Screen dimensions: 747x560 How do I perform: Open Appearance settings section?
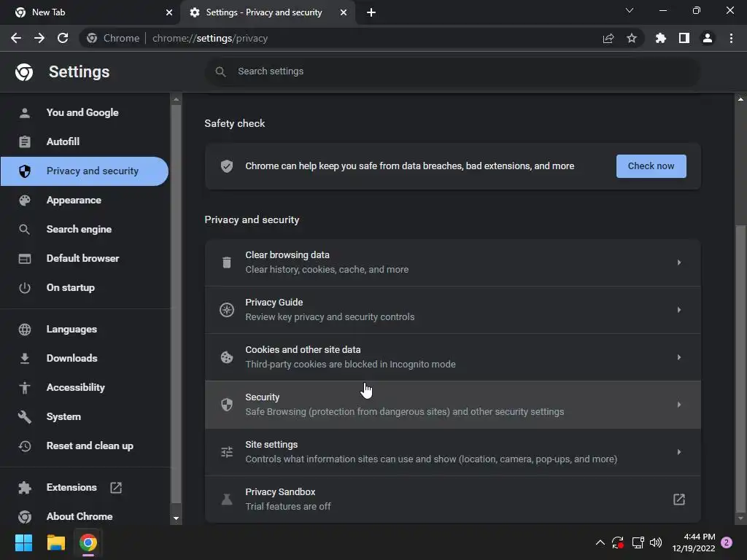tap(85, 201)
